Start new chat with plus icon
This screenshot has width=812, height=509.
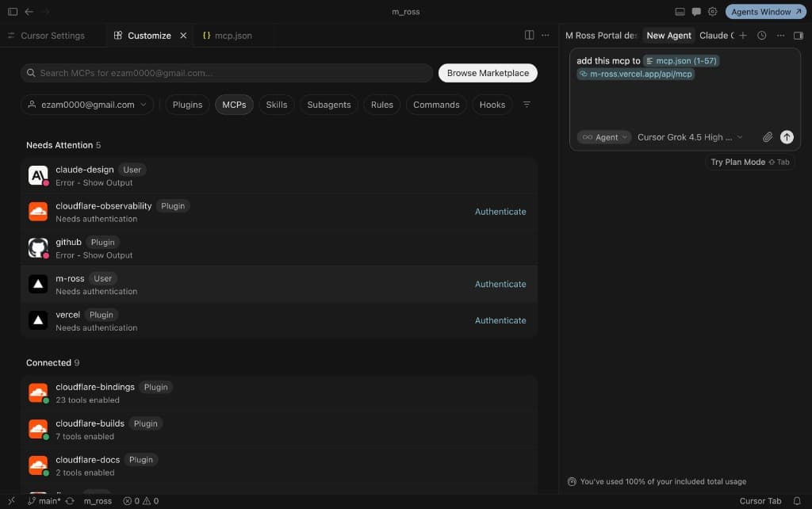click(x=742, y=35)
